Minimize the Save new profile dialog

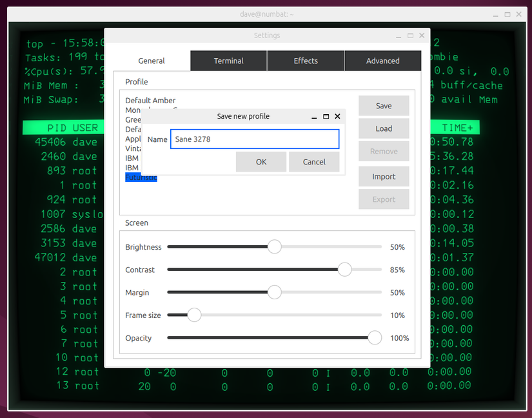click(314, 117)
